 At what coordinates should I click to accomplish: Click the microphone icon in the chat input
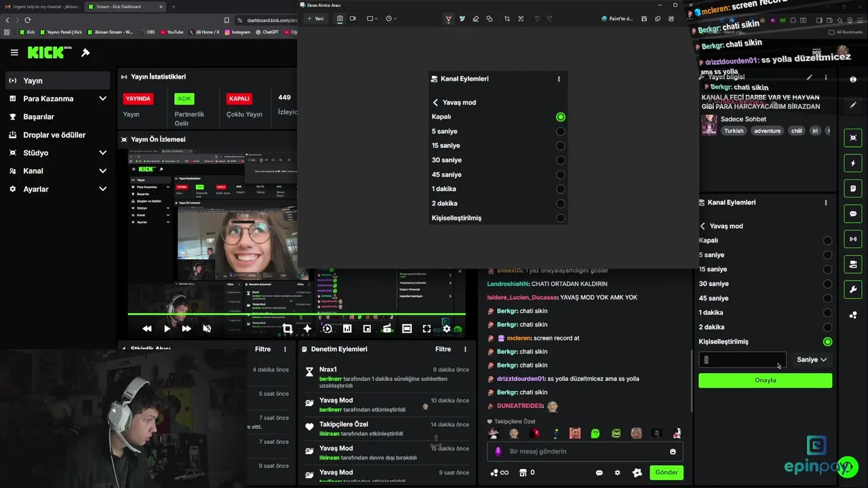click(x=498, y=451)
